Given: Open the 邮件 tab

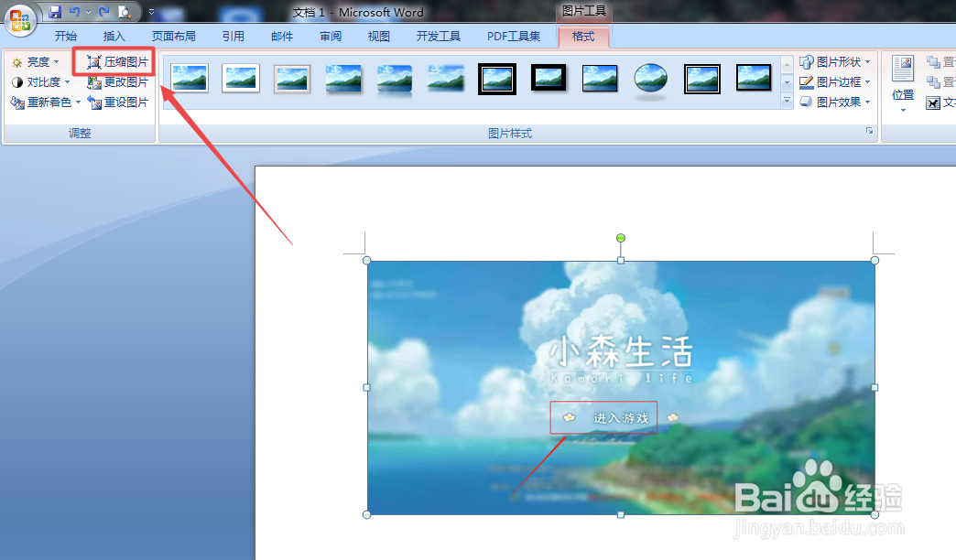Looking at the screenshot, I should pos(282,37).
